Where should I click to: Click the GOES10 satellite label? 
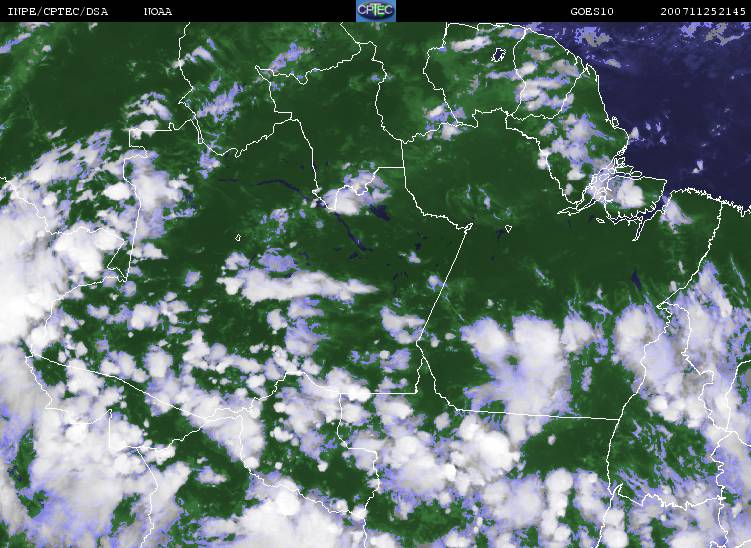point(592,11)
